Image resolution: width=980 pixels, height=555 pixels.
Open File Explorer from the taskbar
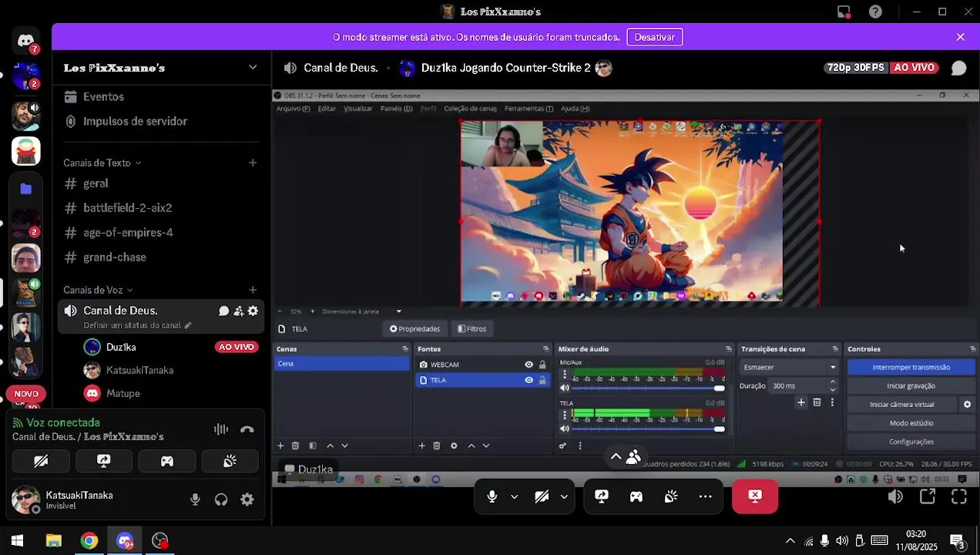(x=53, y=541)
